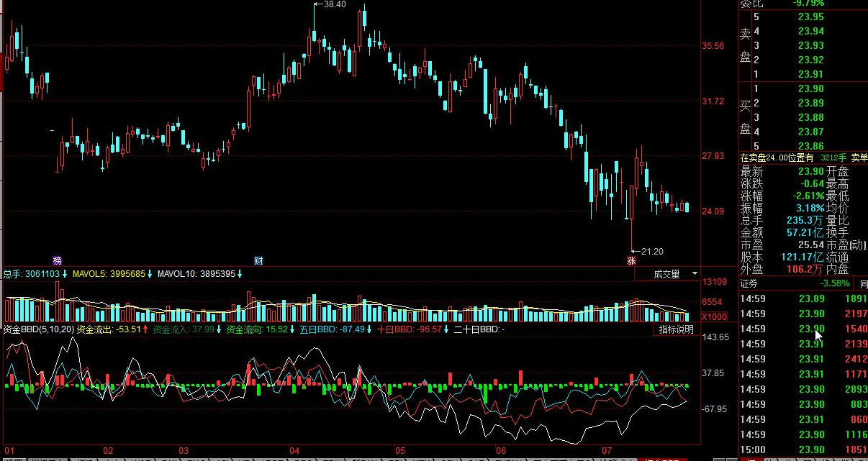Screen dimensions: 868x461
Task: Select the 14:59 trade with volume 883
Action: [x=804, y=404]
